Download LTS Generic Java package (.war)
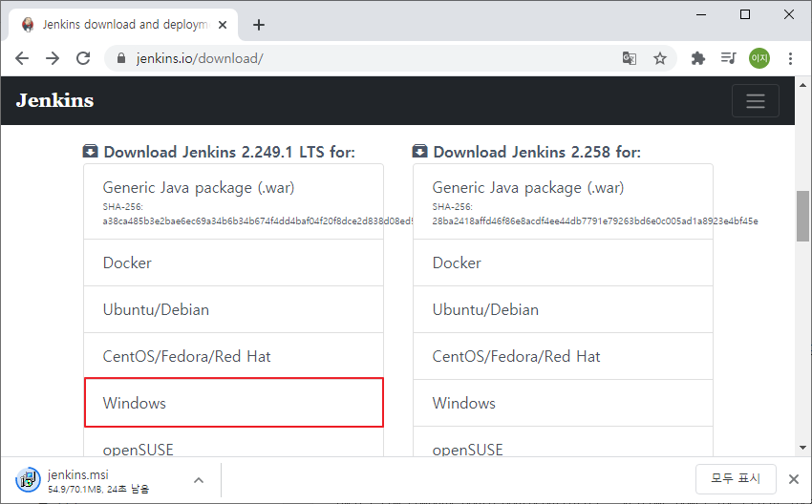The image size is (812, 504). pos(233,201)
